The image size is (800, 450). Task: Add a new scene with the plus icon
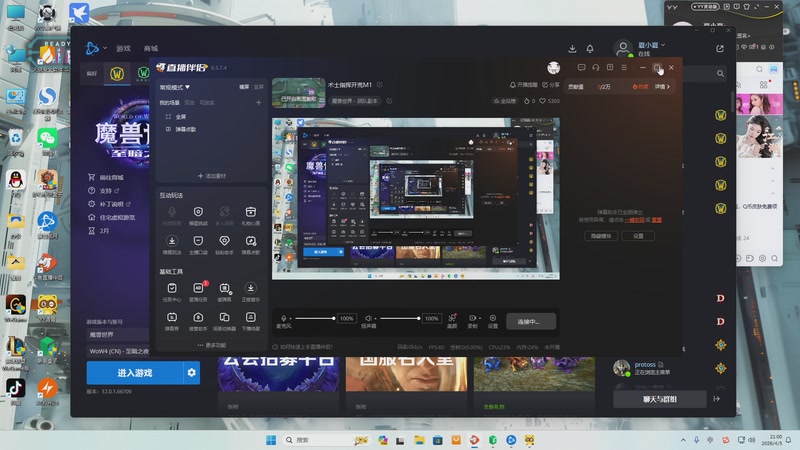(x=259, y=103)
